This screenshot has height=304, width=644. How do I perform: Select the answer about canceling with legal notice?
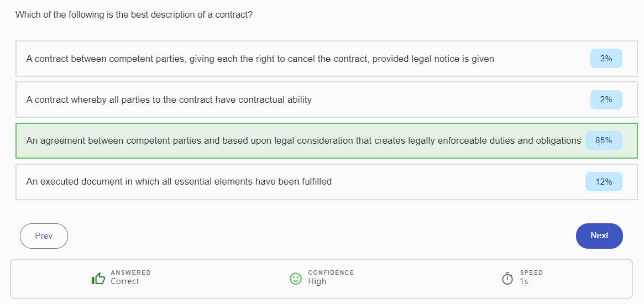click(x=327, y=59)
